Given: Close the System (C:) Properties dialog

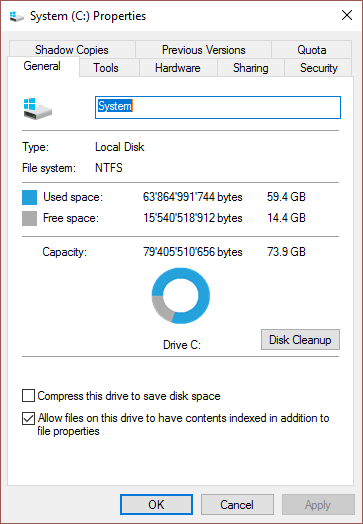Looking at the screenshot, I should 347,15.
